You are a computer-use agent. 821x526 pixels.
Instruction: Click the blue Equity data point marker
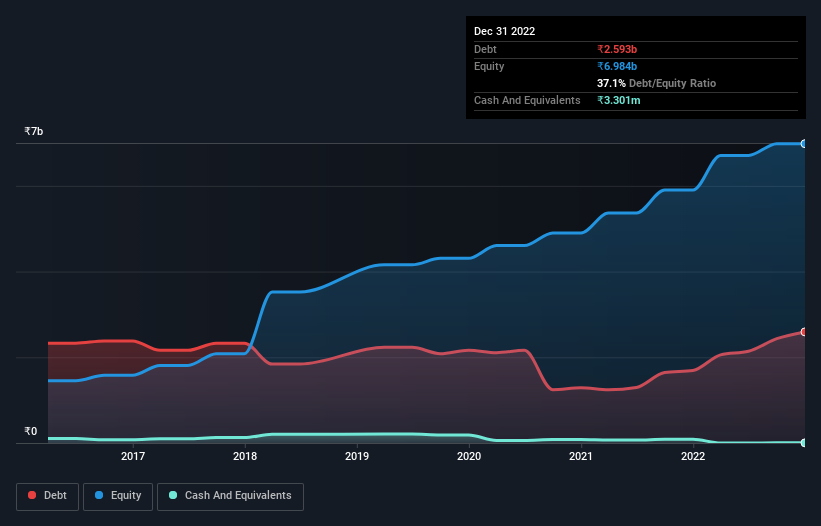click(804, 143)
